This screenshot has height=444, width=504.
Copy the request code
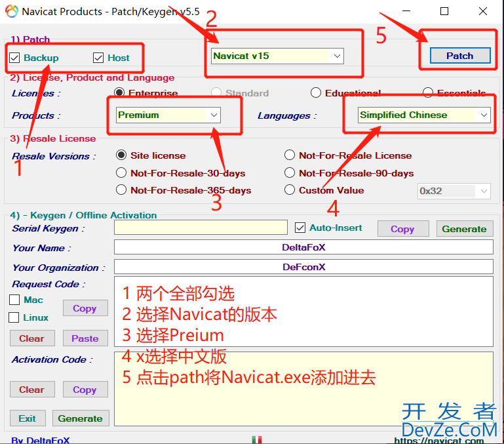[x=85, y=308]
